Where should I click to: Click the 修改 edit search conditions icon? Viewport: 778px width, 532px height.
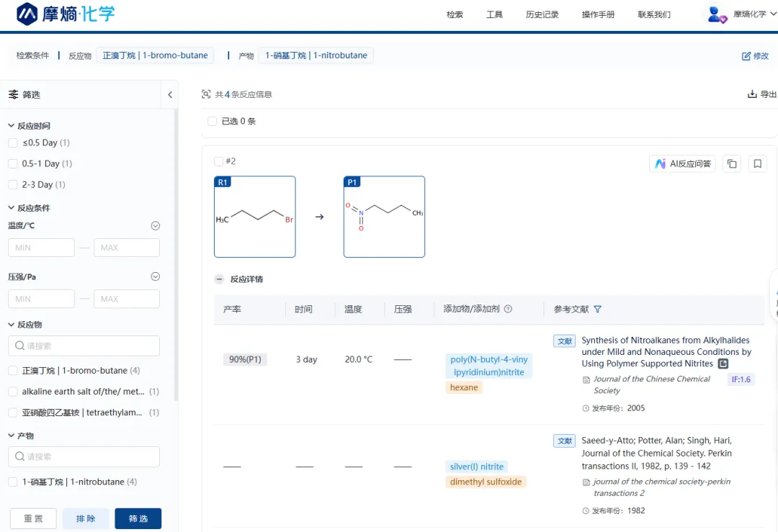coord(746,56)
